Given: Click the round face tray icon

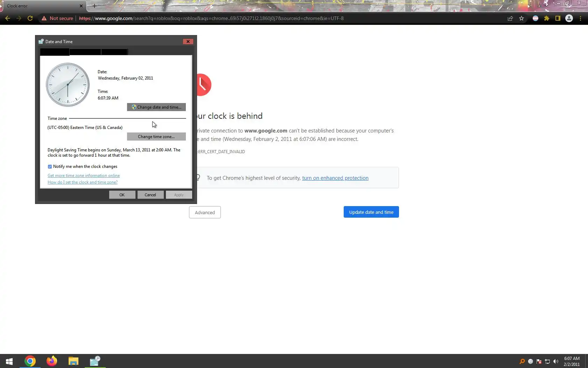Looking at the screenshot, I should pos(531,361).
